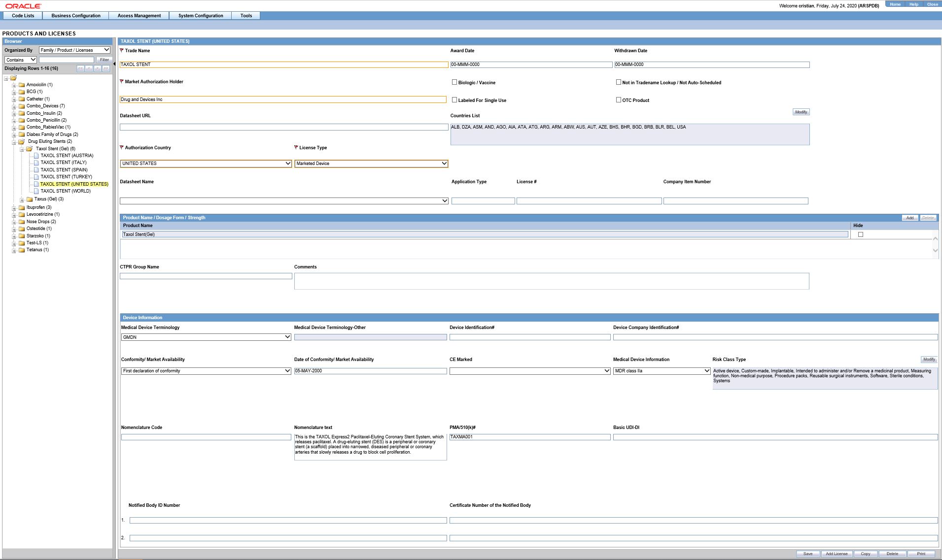This screenshot has width=942, height=560.
Task: Open the Organized By dropdown
Action: [x=75, y=50]
